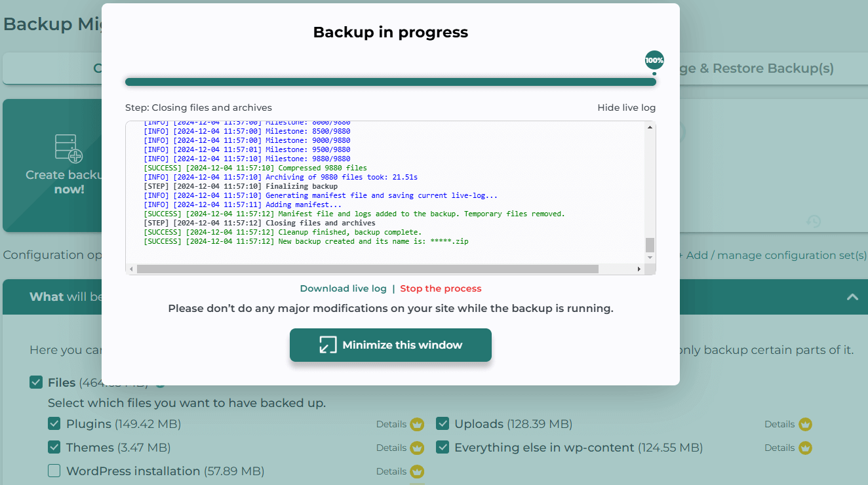Stop the backup process
Viewport: 868px width, 485px height.
click(x=441, y=288)
